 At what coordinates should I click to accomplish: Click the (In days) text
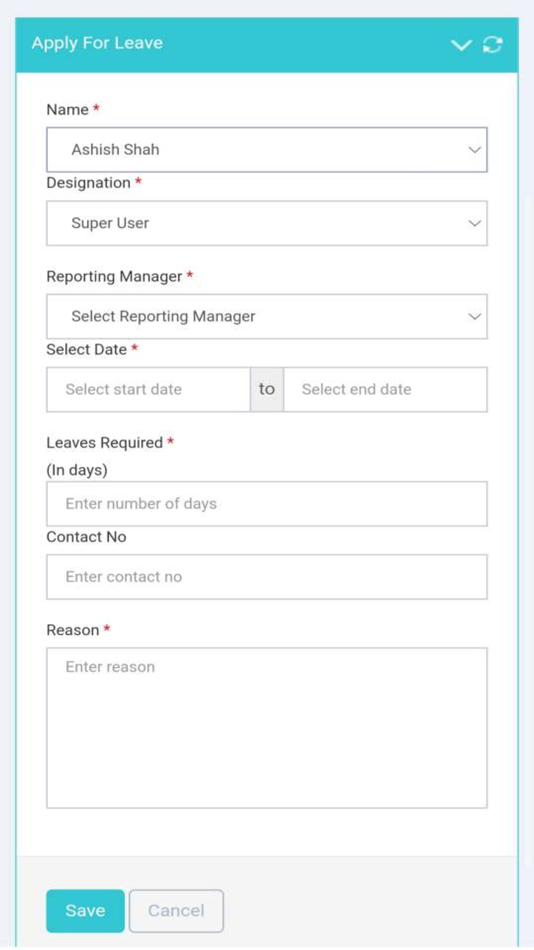[77, 471]
